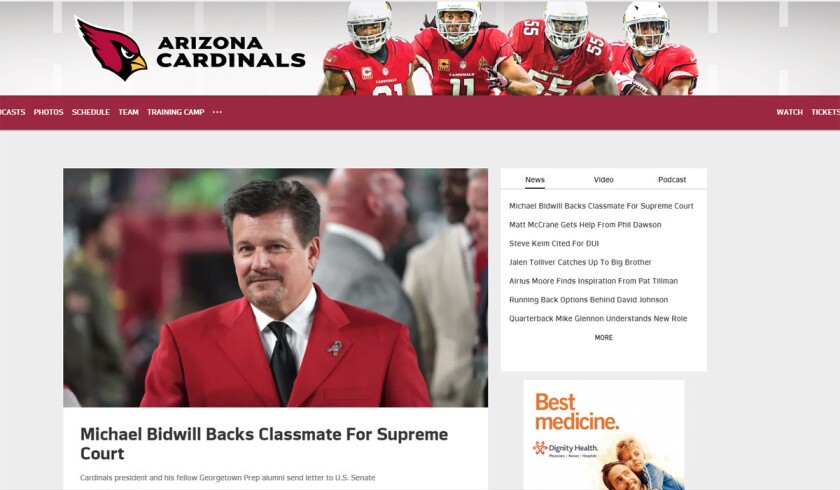Open Training Camp in the navigation
Image resolution: width=840 pixels, height=490 pixels.
pos(176,112)
